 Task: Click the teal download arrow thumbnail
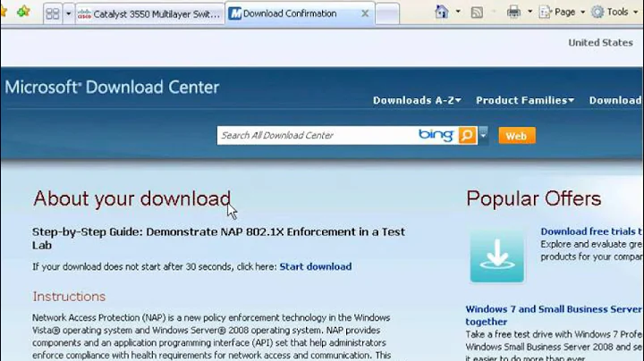coord(497,256)
